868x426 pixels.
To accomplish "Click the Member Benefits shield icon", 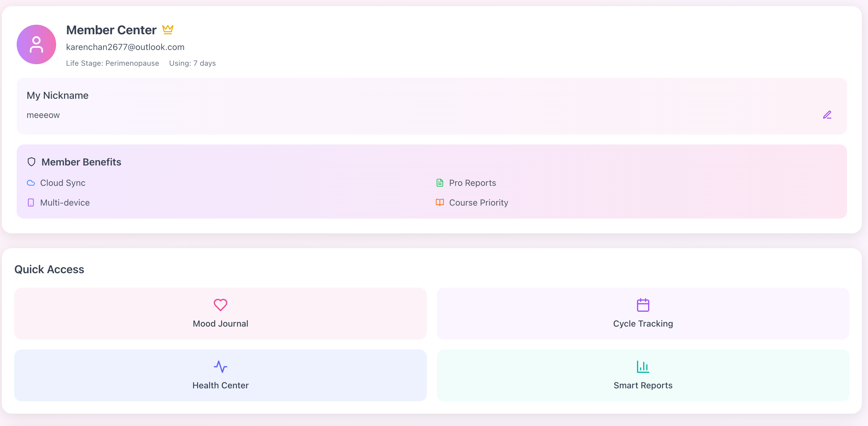I will [31, 162].
